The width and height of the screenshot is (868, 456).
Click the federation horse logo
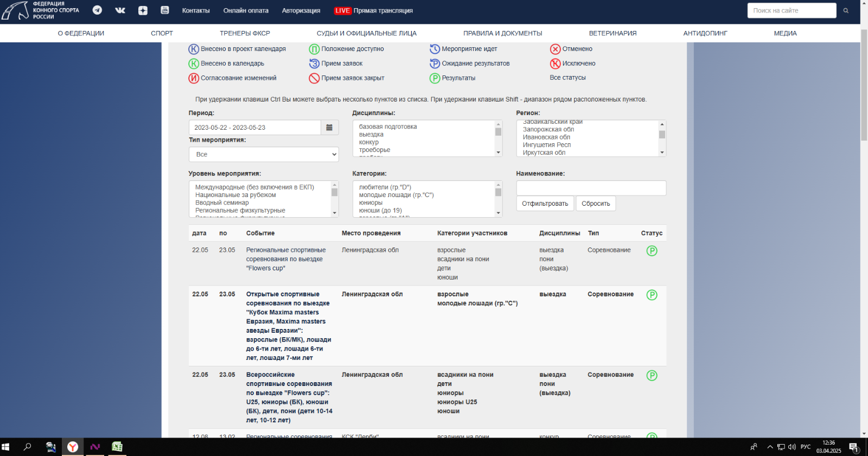(x=15, y=10)
